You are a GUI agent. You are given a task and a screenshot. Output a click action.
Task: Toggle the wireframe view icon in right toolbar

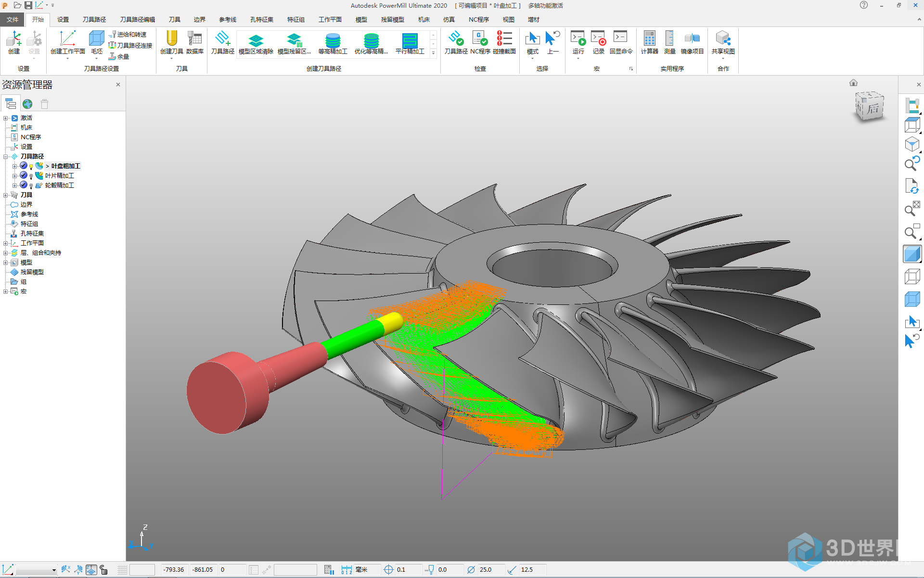coord(912,276)
